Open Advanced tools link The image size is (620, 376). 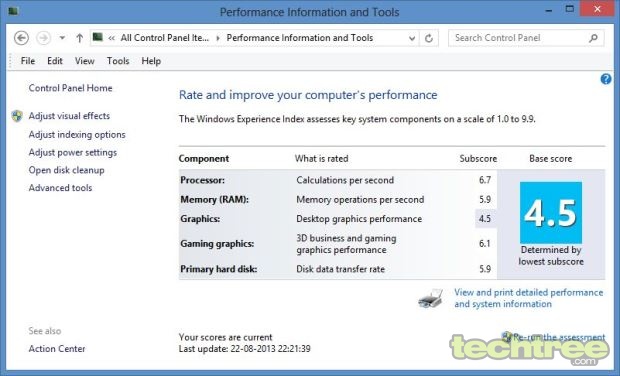[60, 188]
